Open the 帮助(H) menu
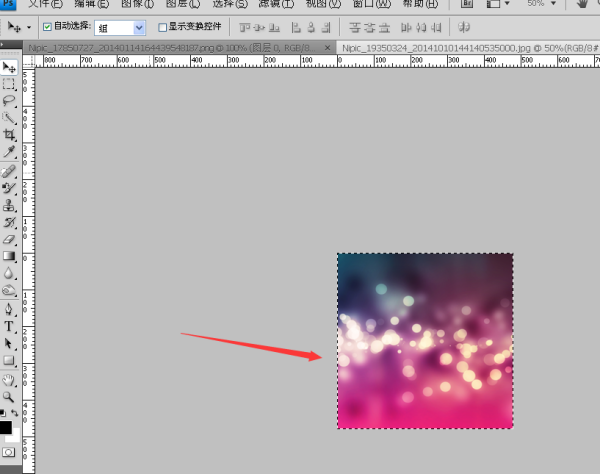The height and width of the screenshot is (474, 600). [x=420, y=4]
